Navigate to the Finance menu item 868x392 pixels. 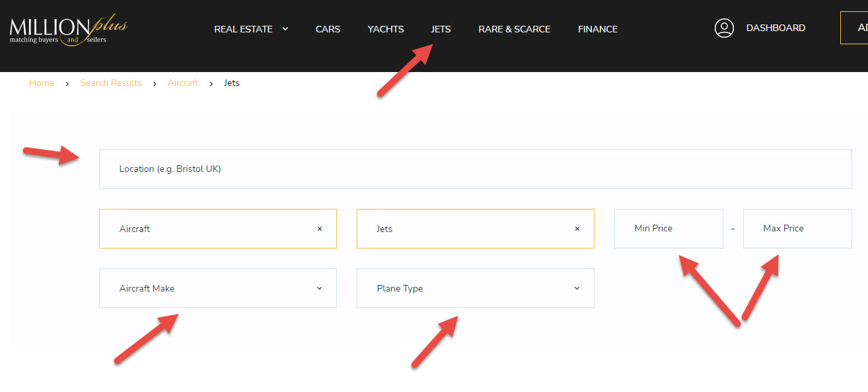pyautogui.click(x=598, y=29)
